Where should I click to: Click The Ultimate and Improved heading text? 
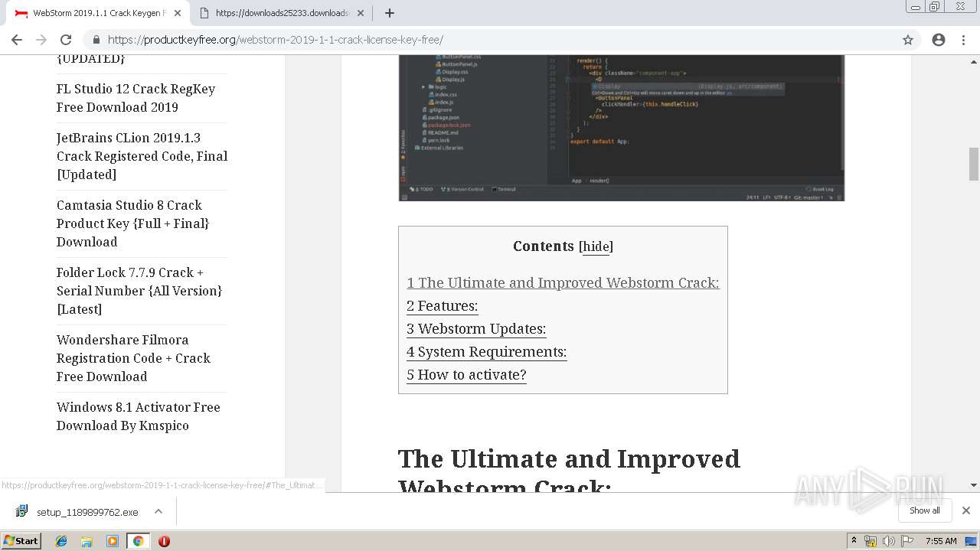coord(569,459)
